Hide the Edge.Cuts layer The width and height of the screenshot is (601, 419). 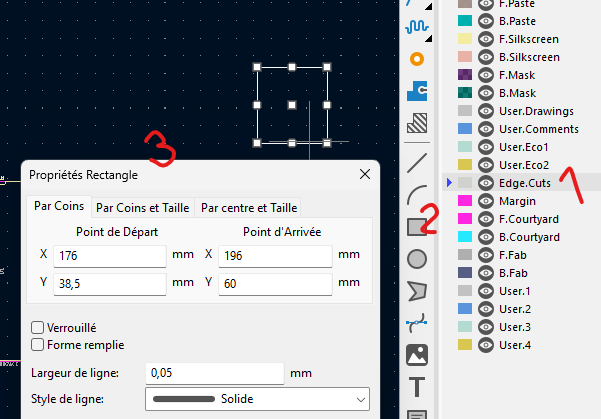click(x=486, y=183)
